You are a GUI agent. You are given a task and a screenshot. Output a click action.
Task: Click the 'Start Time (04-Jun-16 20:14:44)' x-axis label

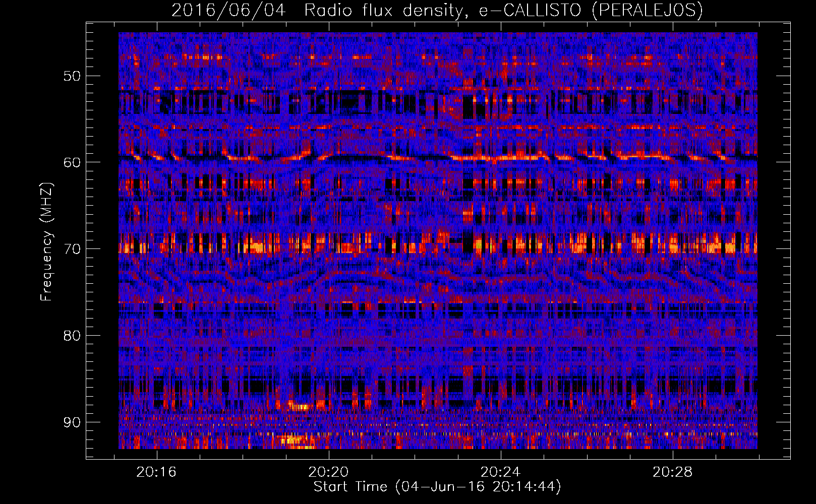437,487
